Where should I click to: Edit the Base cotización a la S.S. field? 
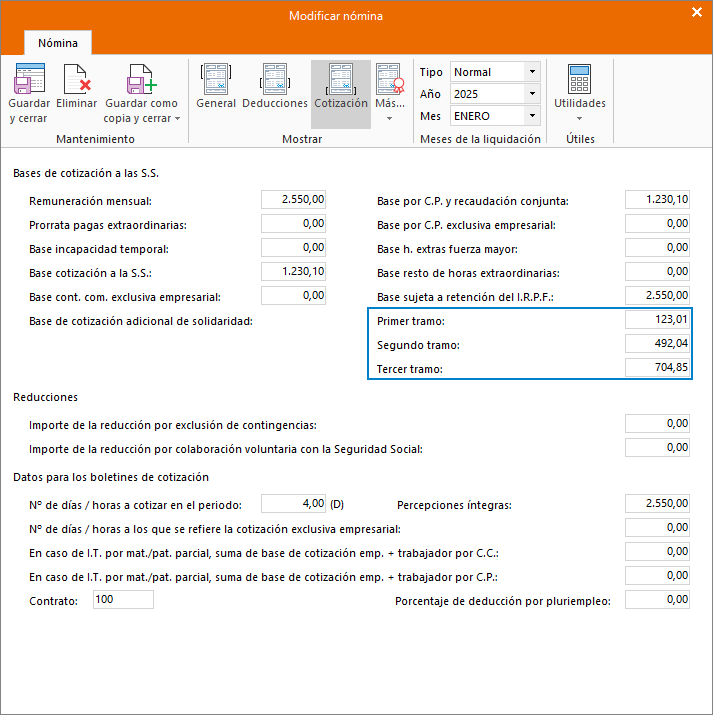[293, 272]
